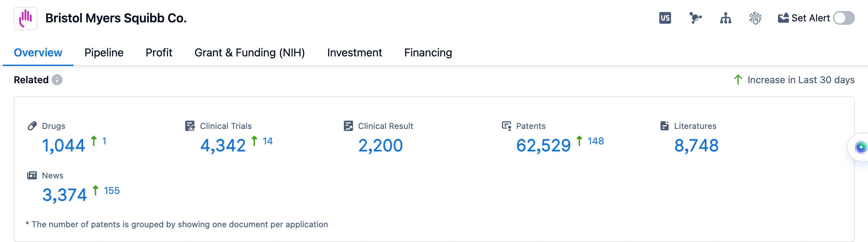
Task: Click the Bristol Myers Squibb hand logo
Action: pyautogui.click(x=25, y=18)
